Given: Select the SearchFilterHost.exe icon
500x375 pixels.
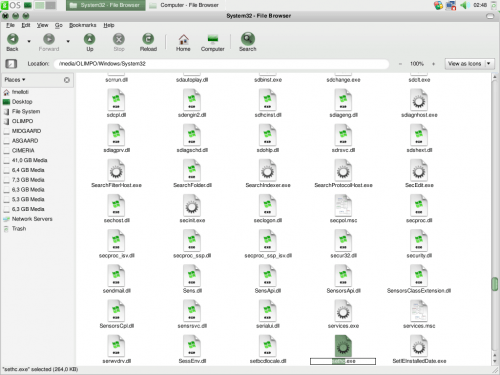Looking at the screenshot, I should (116, 170).
